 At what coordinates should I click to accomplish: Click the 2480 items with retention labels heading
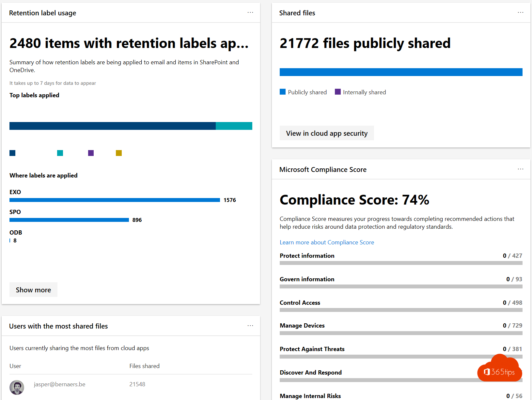[129, 43]
